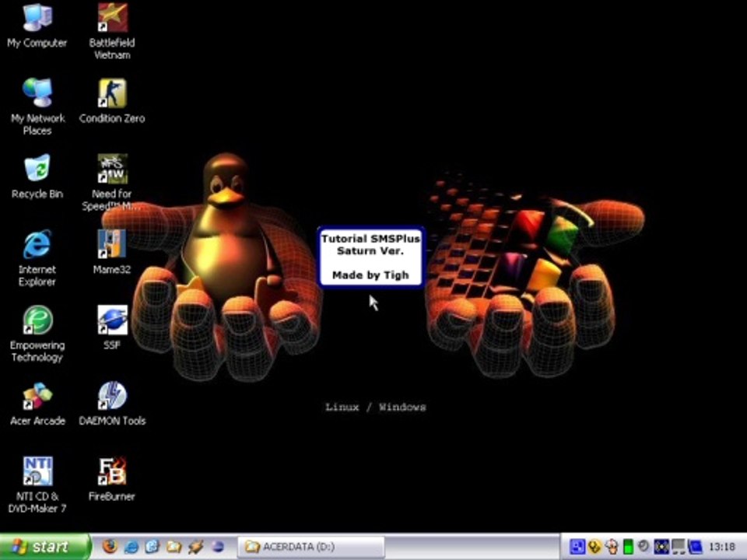Select the Internet Explorer desktop icon

pos(37,257)
